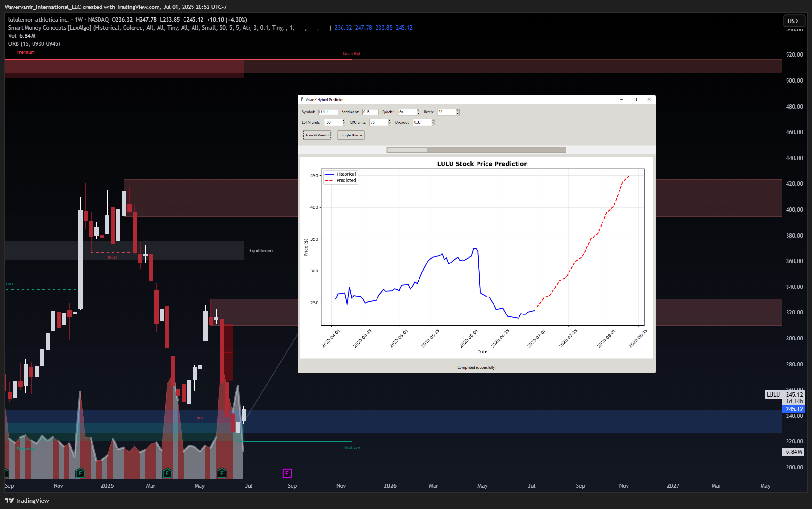
Task: Click the GRU units spinbox arrows
Action: point(390,122)
